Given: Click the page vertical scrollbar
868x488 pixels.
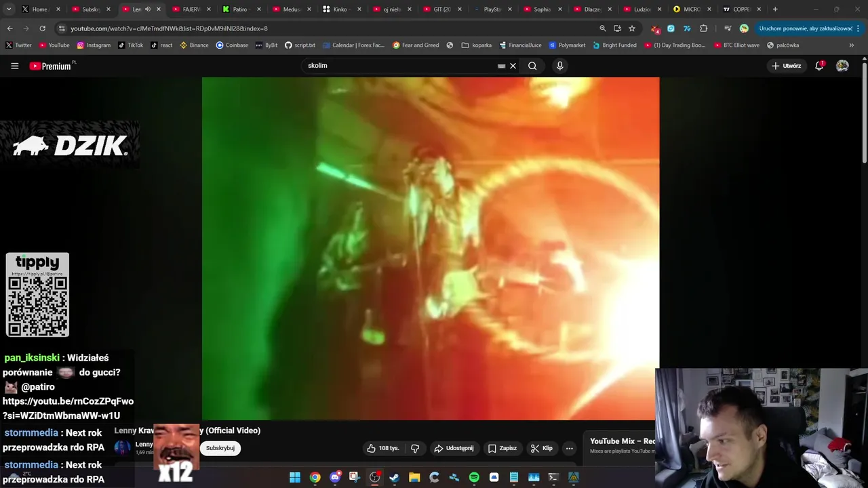Looking at the screenshot, I should [864, 112].
